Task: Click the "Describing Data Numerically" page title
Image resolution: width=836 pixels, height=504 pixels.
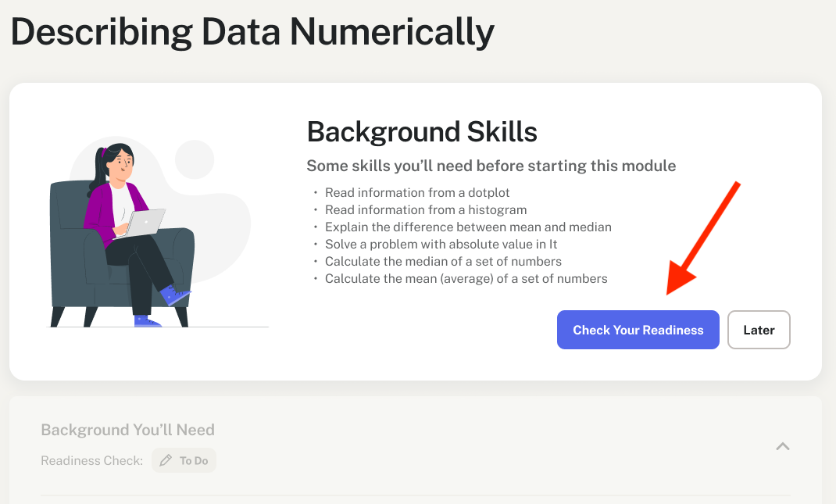Action: [x=252, y=33]
